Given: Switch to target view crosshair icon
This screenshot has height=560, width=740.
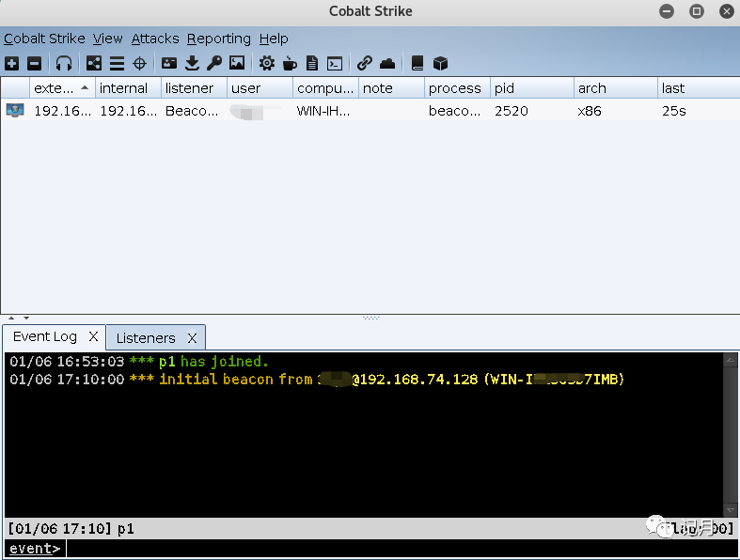Looking at the screenshot, I should tap(139, 63).
